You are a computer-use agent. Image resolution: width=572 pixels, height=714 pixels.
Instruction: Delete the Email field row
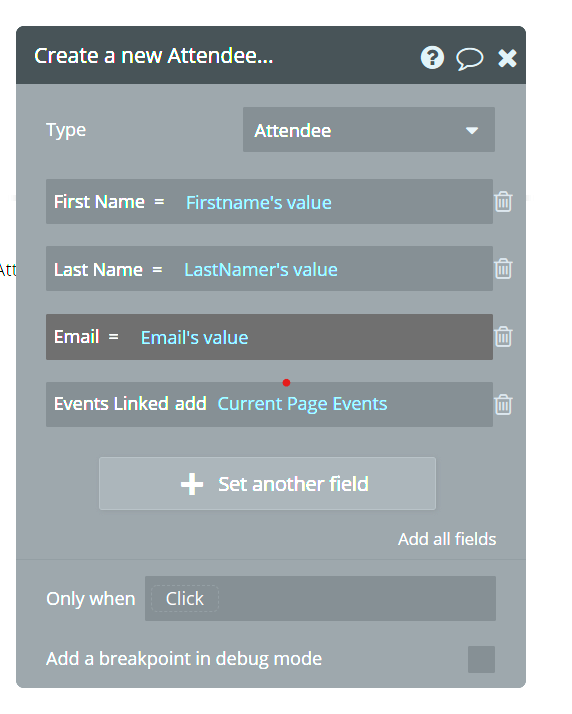click(503, 337)
